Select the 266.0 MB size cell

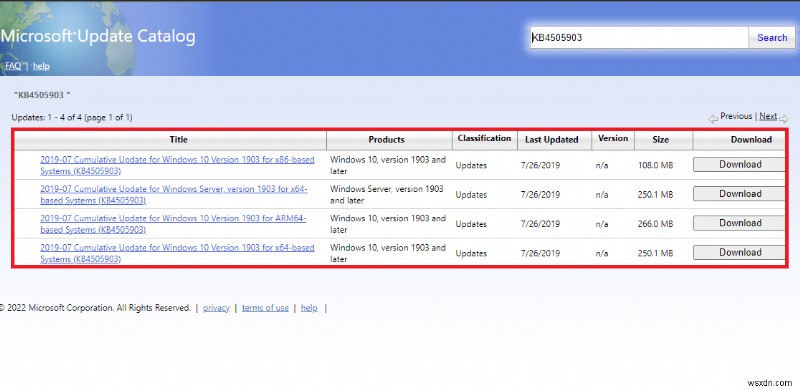coord(655,224)
